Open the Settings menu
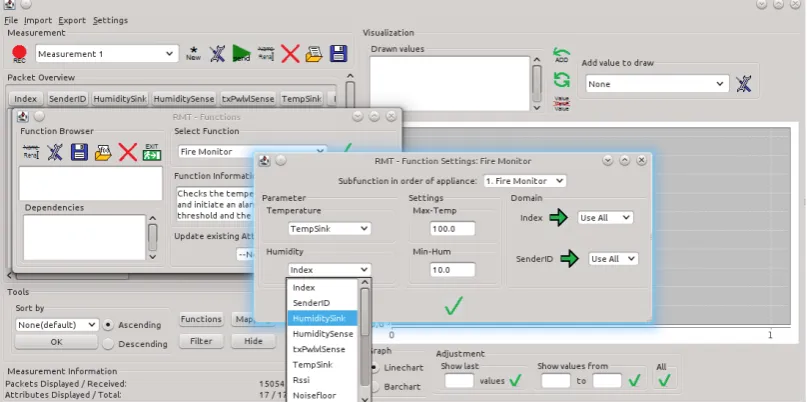Viewport: 807px width, 402px height. point(111,20)
